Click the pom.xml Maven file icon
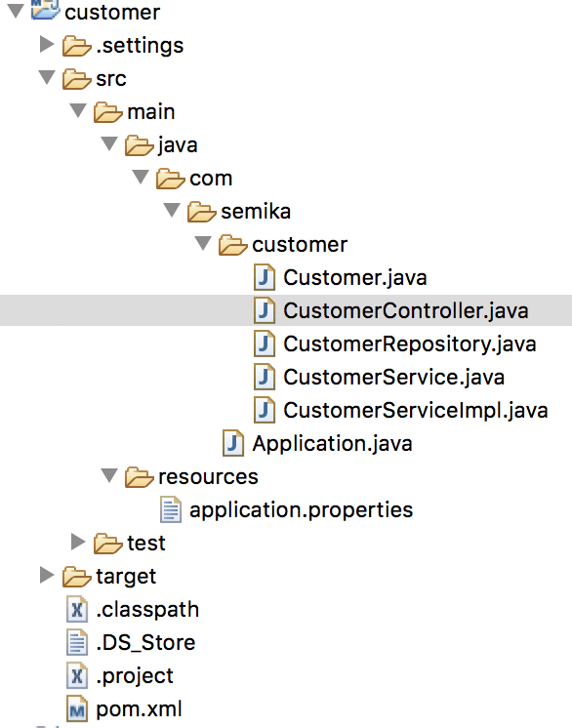This screenshot has height=728, width=572. click(x=77, y=708)
